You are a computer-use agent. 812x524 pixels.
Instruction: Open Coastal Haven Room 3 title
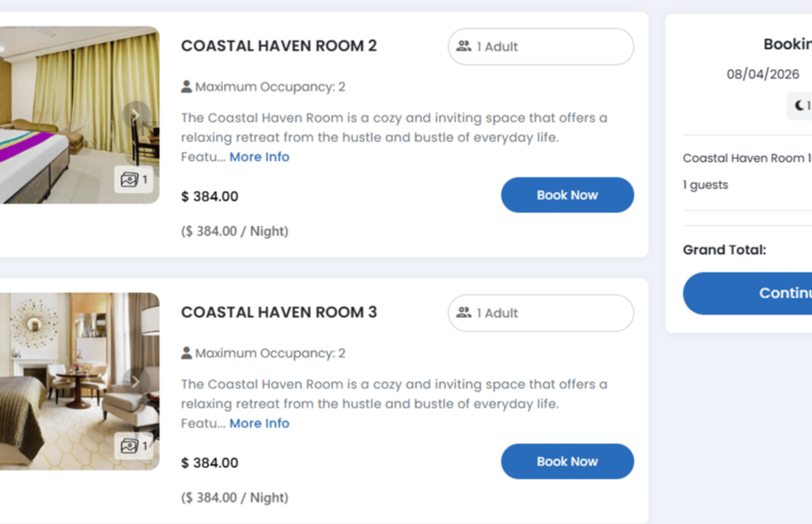click(x=279, y=312)
